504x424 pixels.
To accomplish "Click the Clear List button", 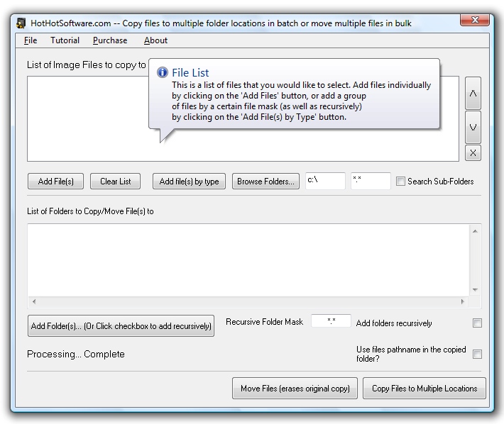I will 116,182.
